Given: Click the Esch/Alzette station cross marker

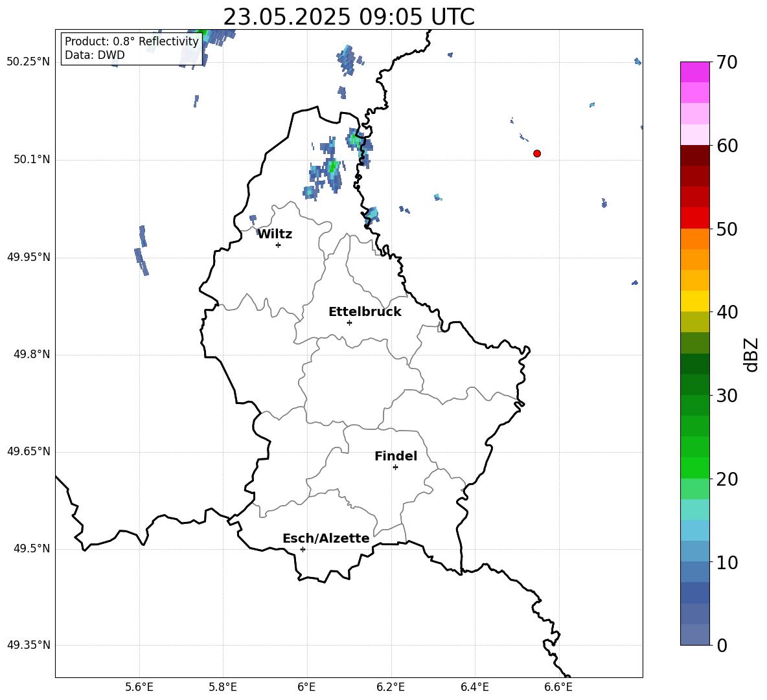Looking at the screenshot, I should [303, 549].
